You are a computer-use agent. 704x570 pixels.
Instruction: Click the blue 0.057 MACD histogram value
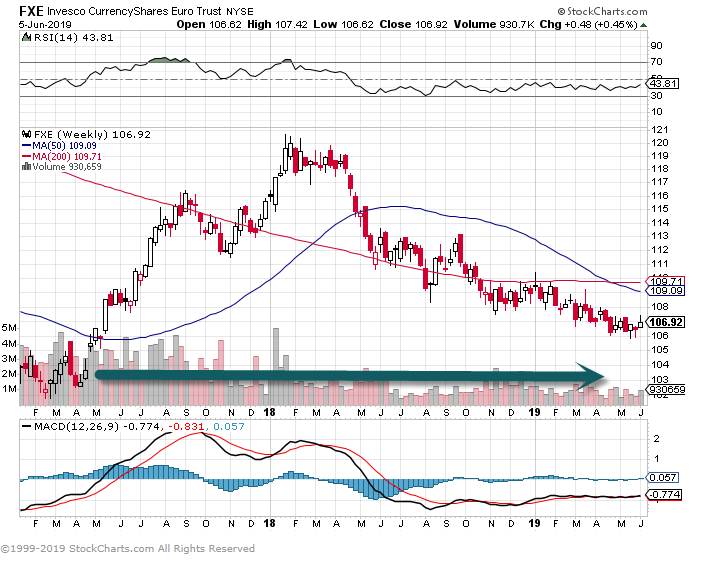(x=229, y=426)
